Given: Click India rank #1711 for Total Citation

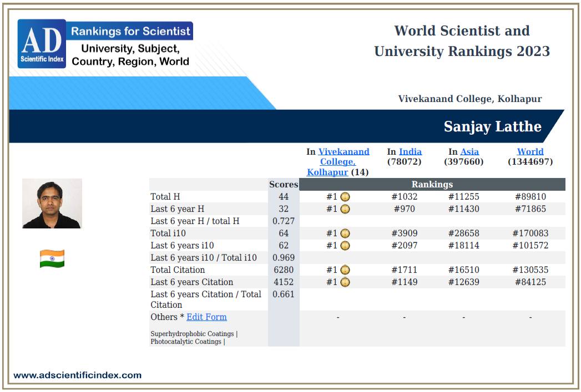Looking at the screenshot, I should pos(404,270).
